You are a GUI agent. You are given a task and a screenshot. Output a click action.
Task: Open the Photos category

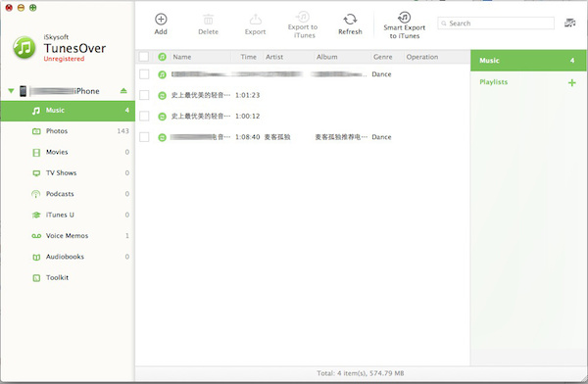tap(68, 131)
